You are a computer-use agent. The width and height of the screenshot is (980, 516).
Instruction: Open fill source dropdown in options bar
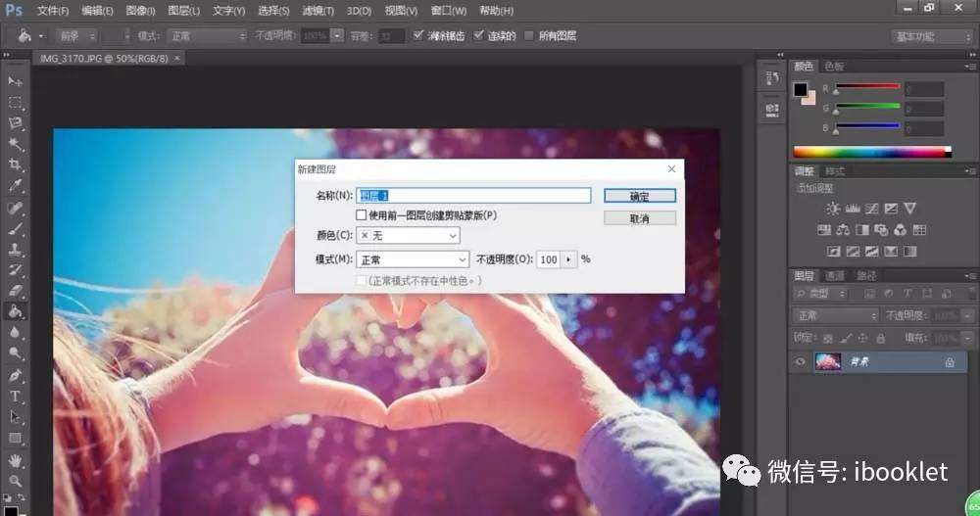coord(76,36)
